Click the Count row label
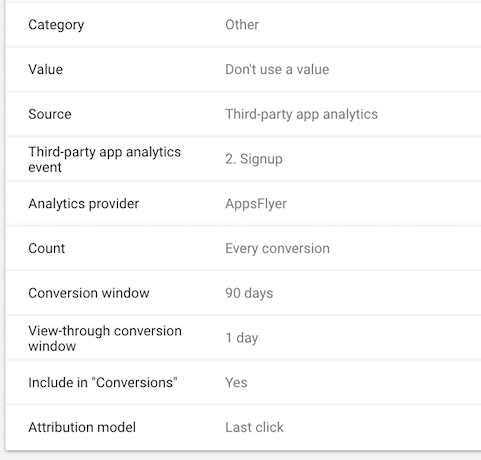 coord(46,248)
